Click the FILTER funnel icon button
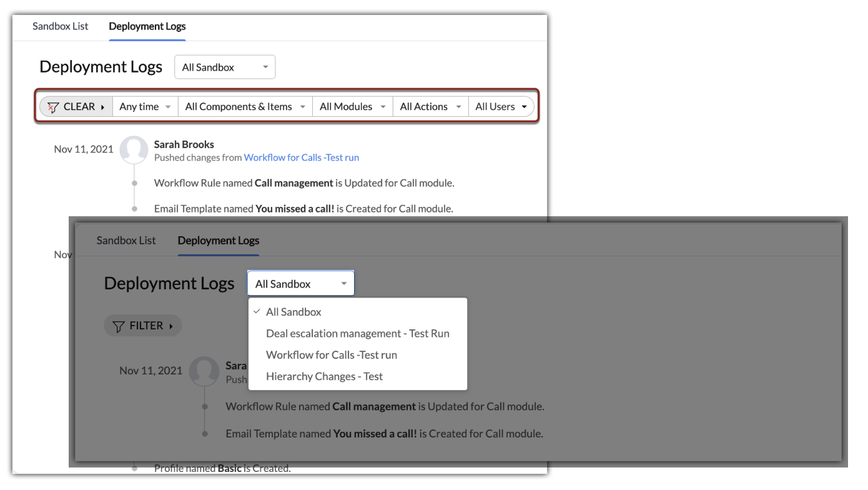868x490 pixels. (119, 326)
